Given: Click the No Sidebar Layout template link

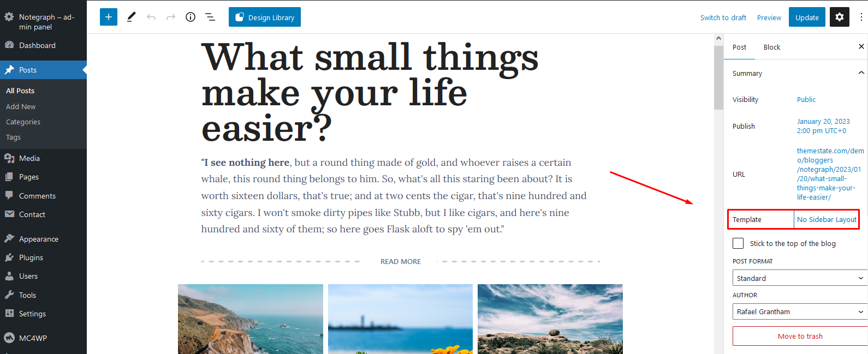Looking at the screenshot, I should coord(827,219).
